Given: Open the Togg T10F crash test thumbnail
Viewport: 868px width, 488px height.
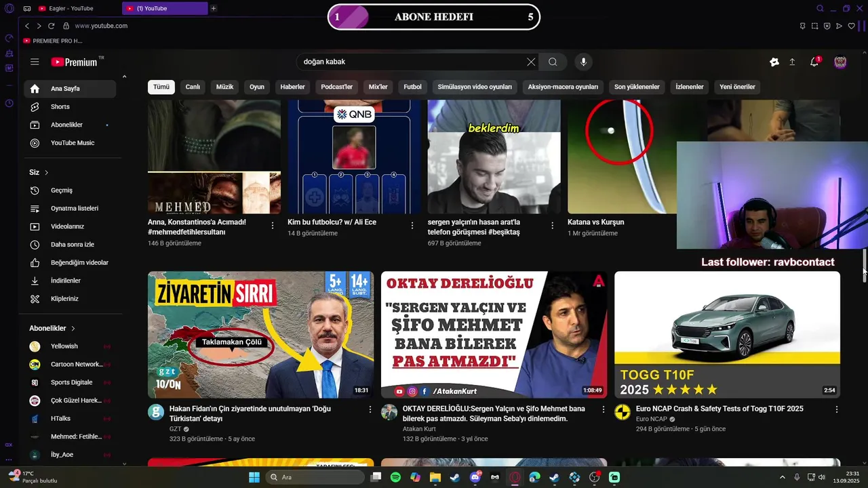Looking at the screenshot, I should 727,335.
